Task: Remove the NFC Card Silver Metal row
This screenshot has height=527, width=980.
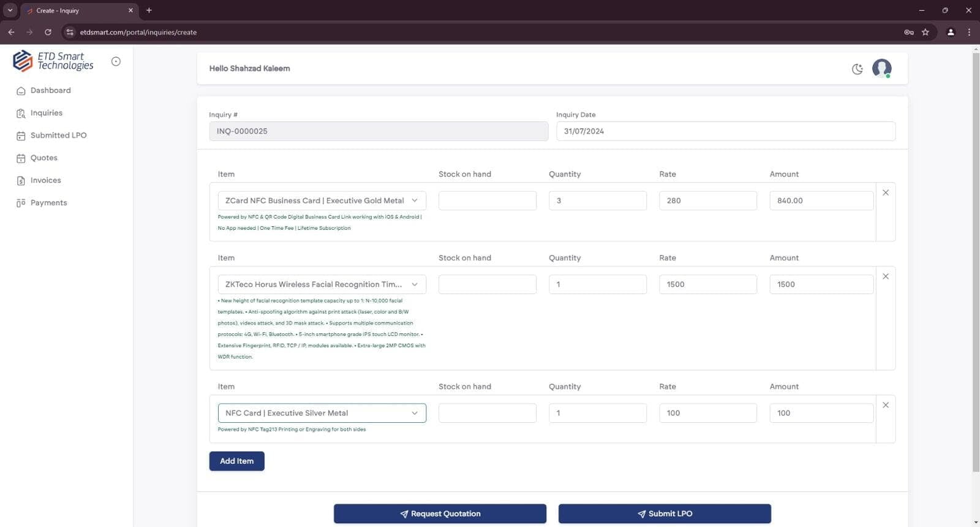Action: [x=886, y=405]
